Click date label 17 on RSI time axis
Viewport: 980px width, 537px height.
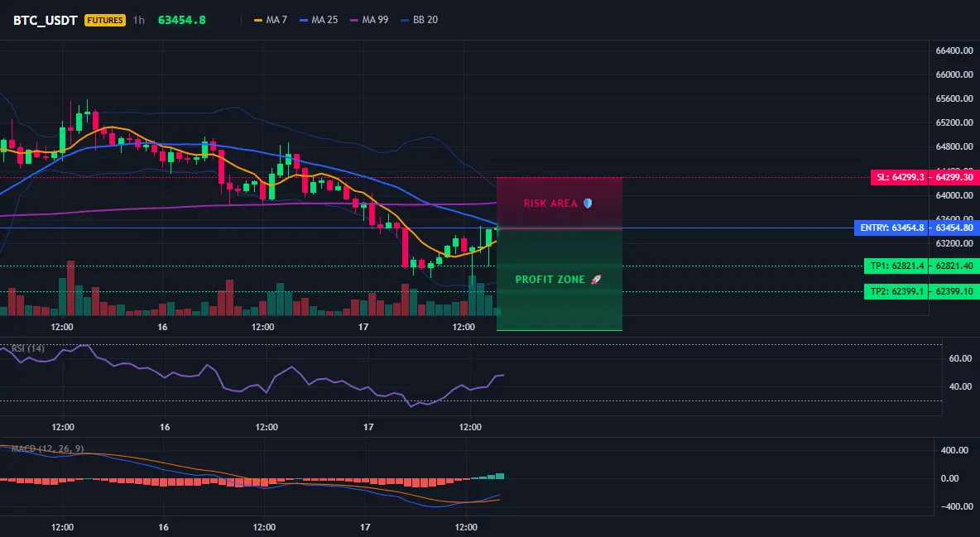tap(368, 427)
